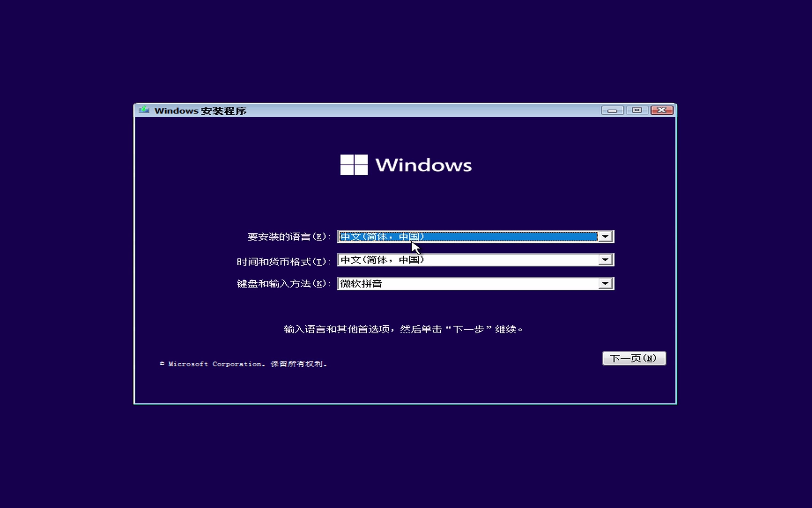The image size is (812, 508).
Task: Click the Windows 安装程序 title text
Action: (200, 111)
